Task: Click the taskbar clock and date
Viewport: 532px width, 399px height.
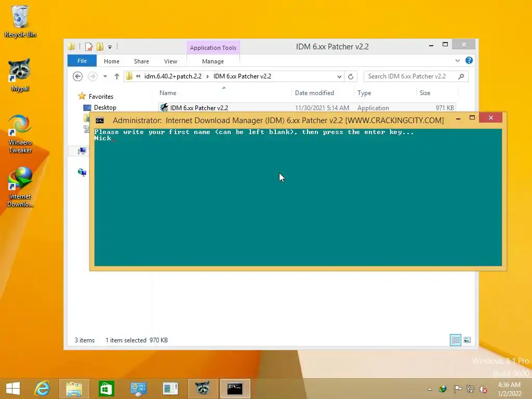Action: pyautogui.click(x=509, y=389)
